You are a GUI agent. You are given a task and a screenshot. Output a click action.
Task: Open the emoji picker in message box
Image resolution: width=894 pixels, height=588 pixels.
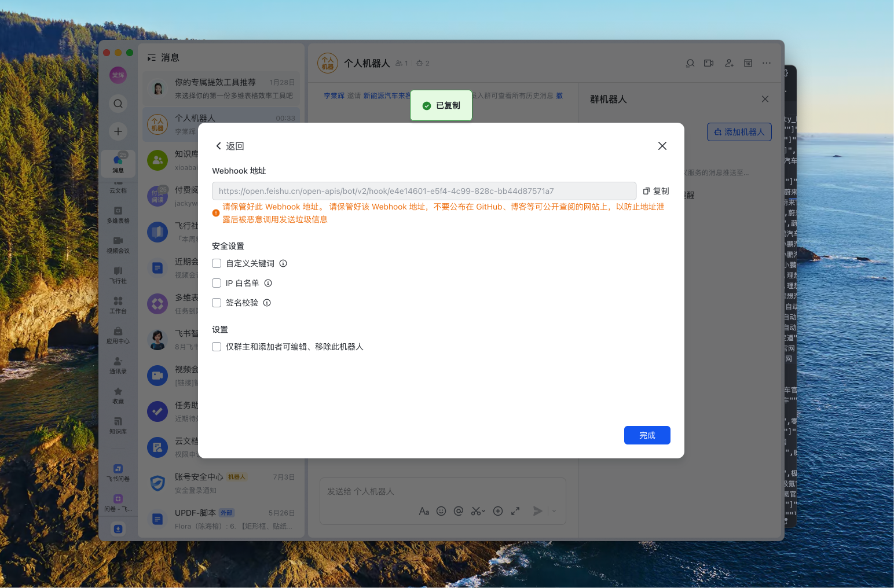[441, 511]
